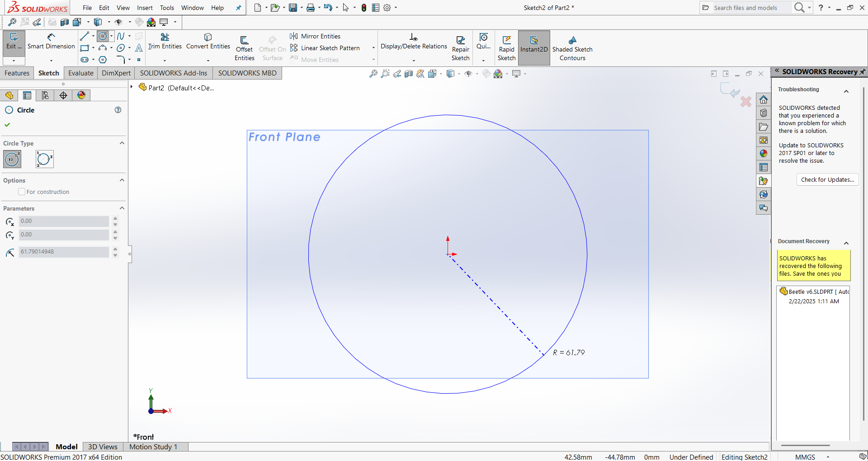Click the radius parameter field 61.79014948
This screenshot has height=461, width=868.
[64, 252]
